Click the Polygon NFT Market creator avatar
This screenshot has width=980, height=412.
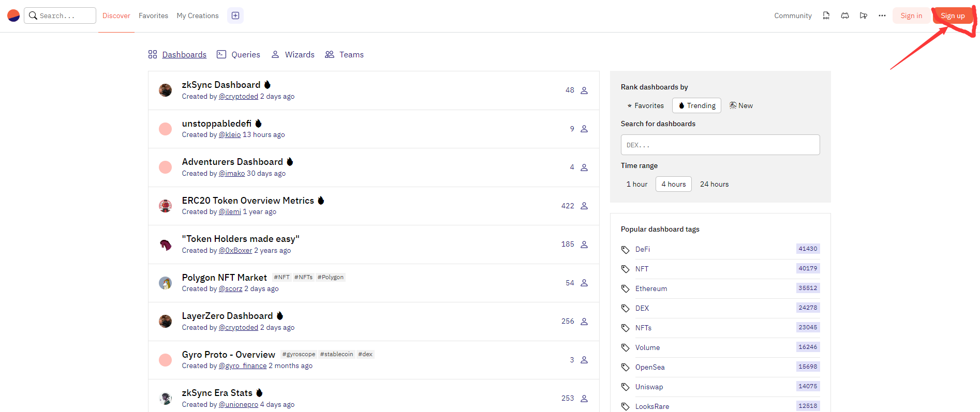point(165,283)
